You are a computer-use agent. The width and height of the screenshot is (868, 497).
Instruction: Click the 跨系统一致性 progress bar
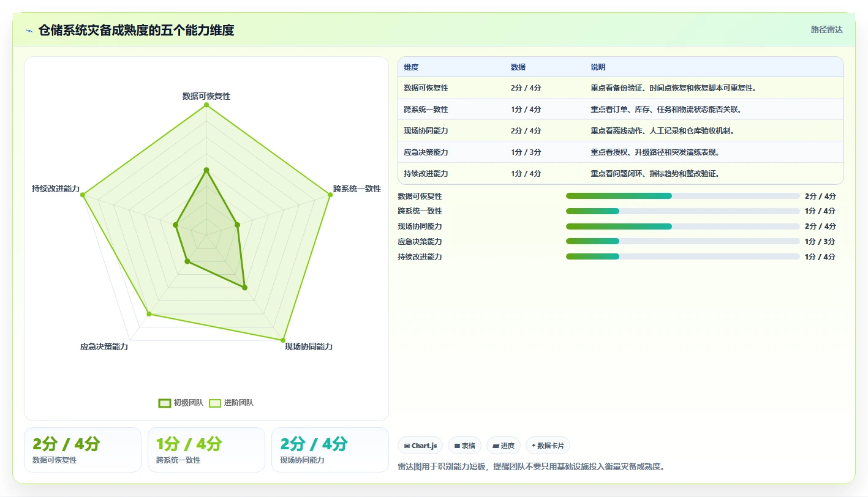tap(683, 211)
